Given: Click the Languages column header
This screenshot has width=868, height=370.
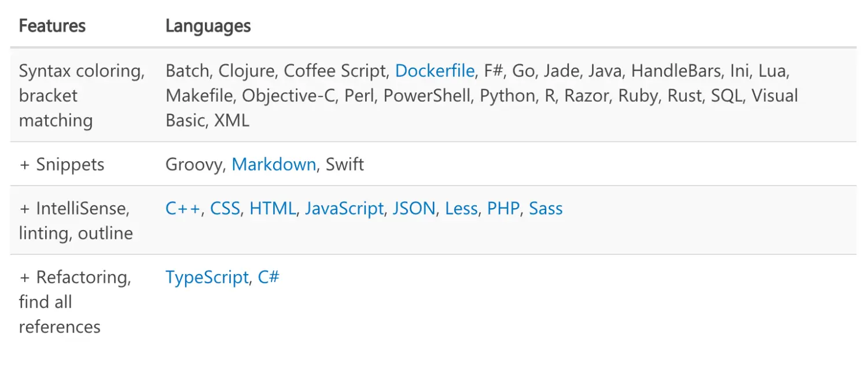Looking at the screenshot, I should [208, 27].
